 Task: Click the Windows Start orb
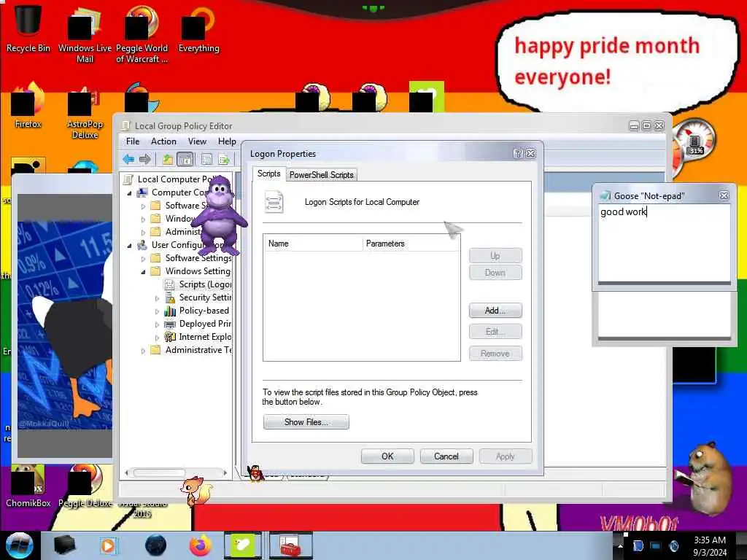click(19, 545)
